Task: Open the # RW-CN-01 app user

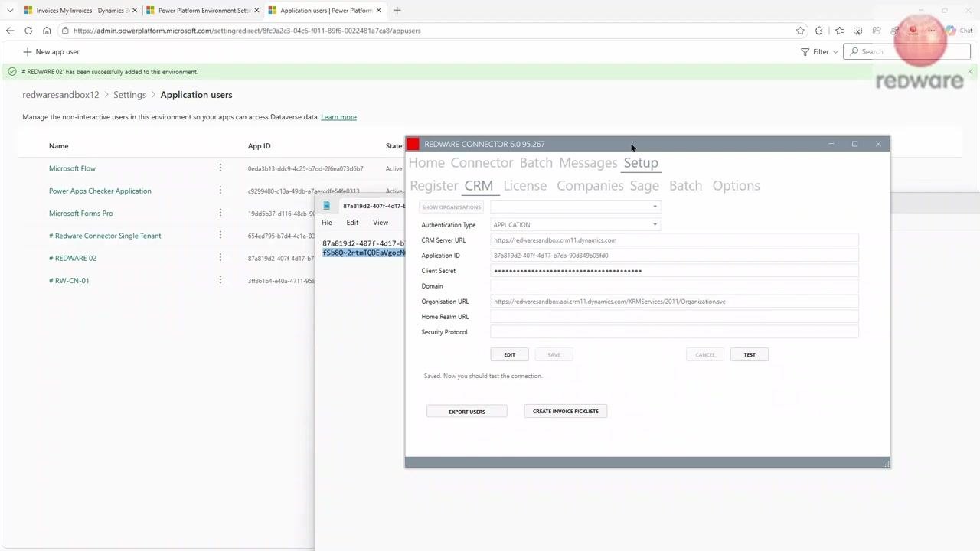Action: tap(69, 281)
